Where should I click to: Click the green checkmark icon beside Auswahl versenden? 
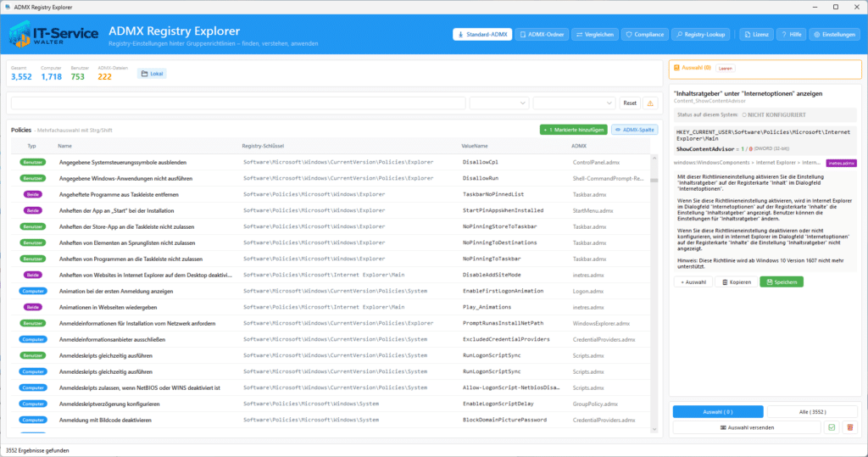[x=832, y=427]
